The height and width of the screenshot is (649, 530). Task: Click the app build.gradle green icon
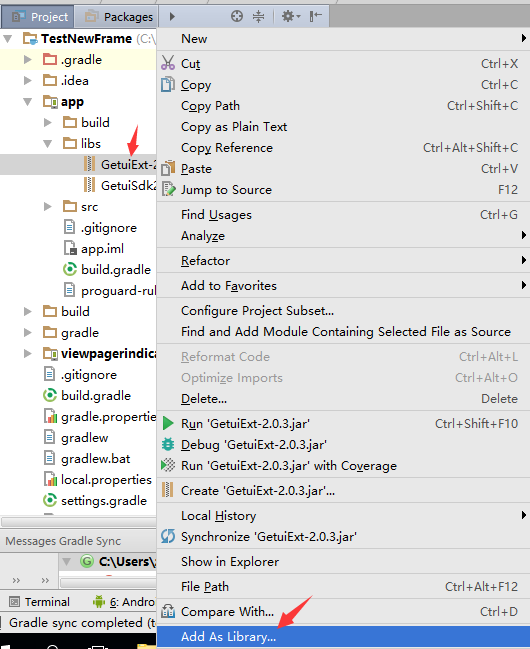[70, 269]
